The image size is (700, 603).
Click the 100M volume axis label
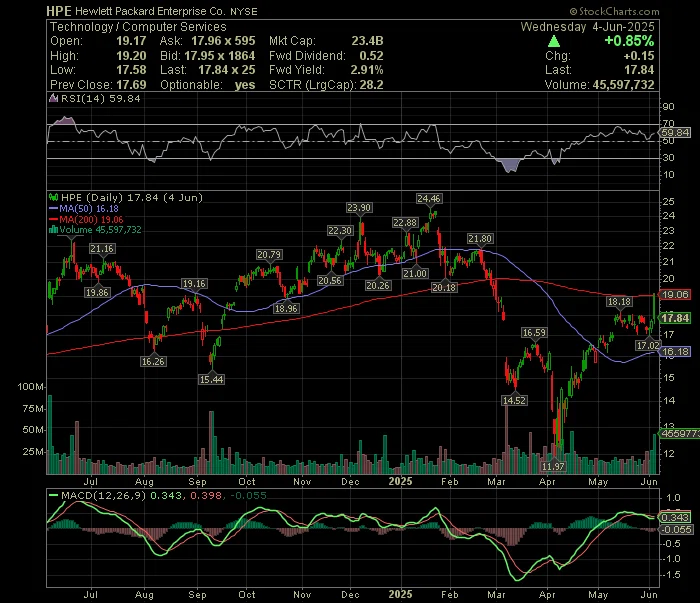(x=30, y=387)
